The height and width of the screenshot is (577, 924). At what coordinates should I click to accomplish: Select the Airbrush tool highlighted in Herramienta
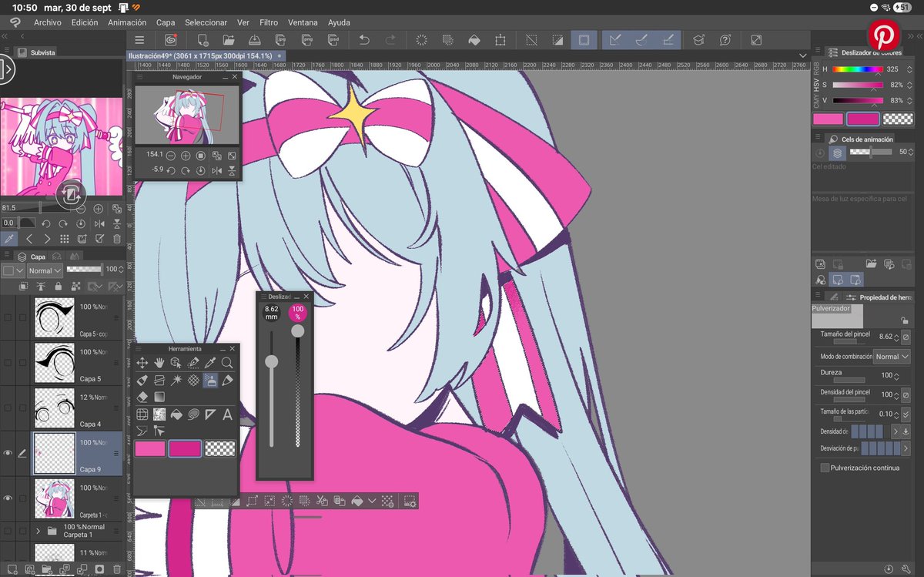[210, 380]
